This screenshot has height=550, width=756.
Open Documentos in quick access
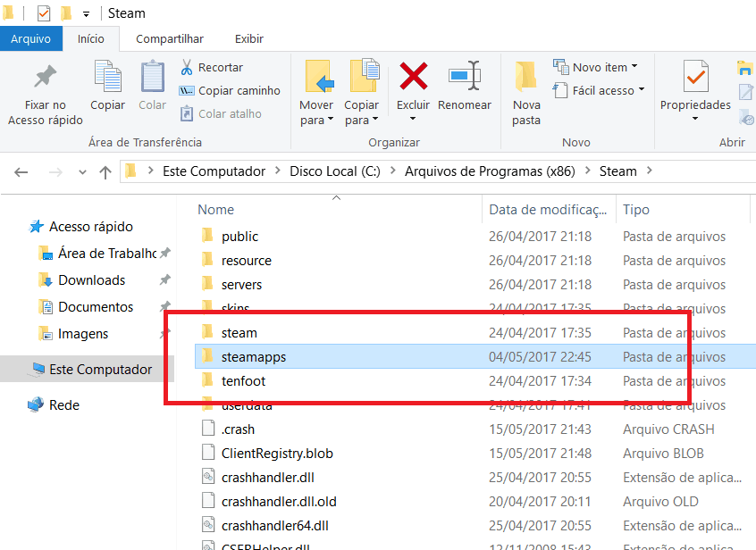point(87,307)
